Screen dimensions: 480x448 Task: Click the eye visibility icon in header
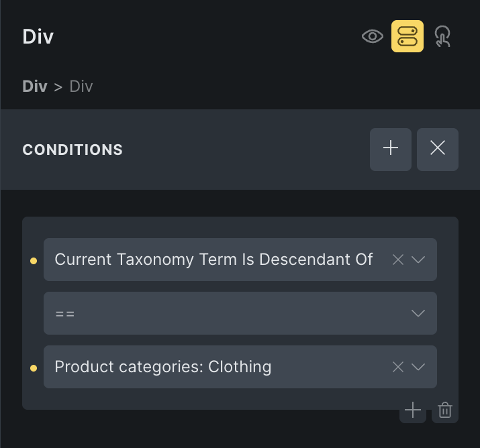coord(372,37)
